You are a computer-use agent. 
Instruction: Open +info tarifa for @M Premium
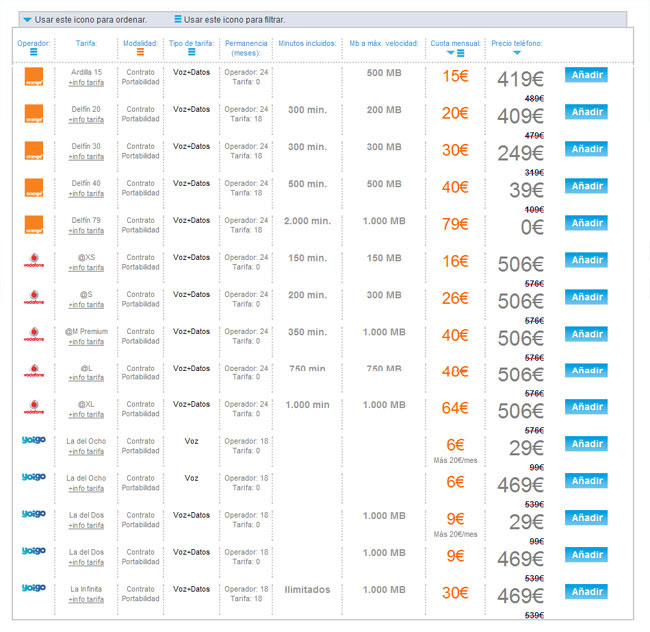pos(86,341)
